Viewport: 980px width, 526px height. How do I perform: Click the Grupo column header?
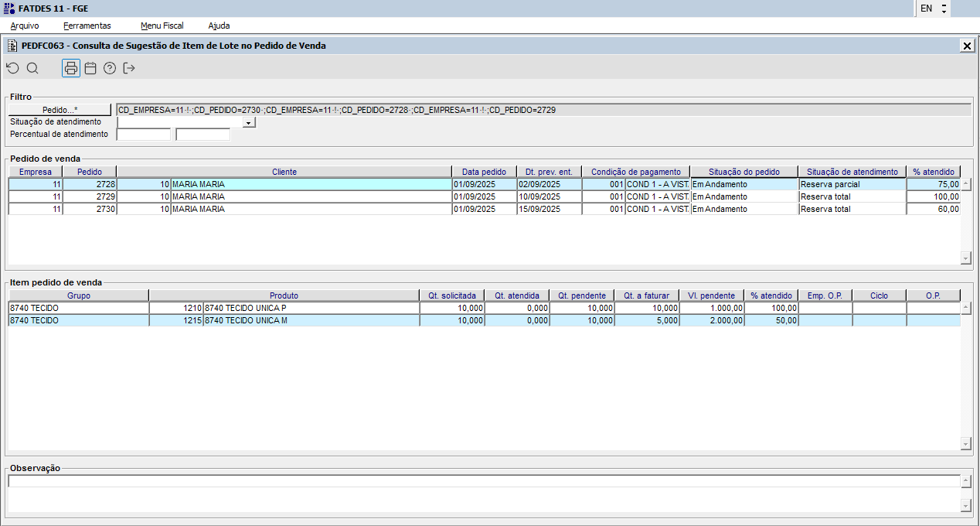[x=79, y=295]
